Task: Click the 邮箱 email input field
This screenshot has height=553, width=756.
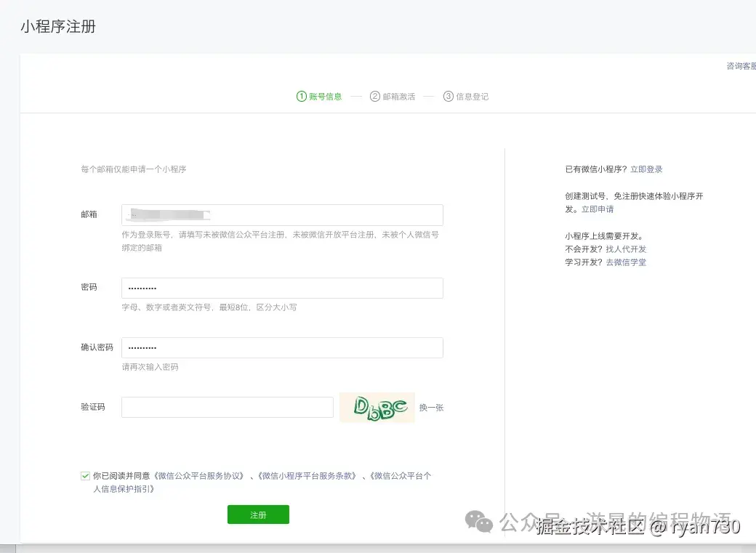Action: click(x=282, y=214)
